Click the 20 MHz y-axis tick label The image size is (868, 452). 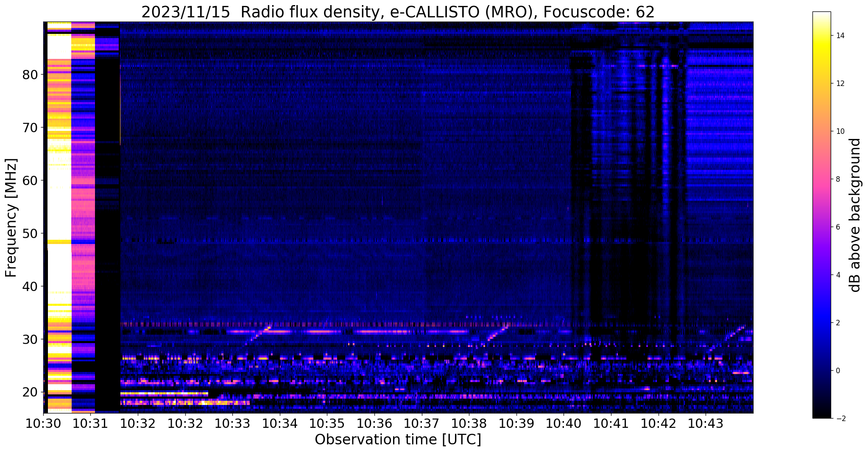31,392
